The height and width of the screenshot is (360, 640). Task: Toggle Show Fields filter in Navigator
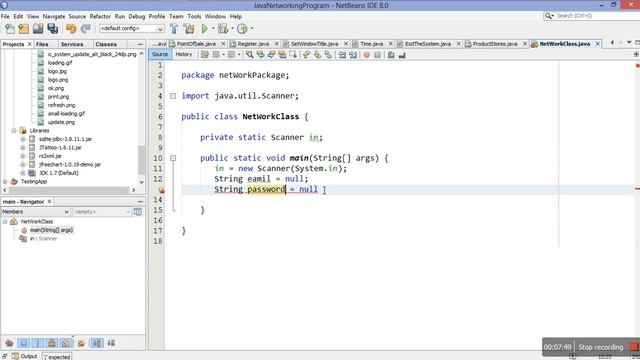click(x=24, y=343)
